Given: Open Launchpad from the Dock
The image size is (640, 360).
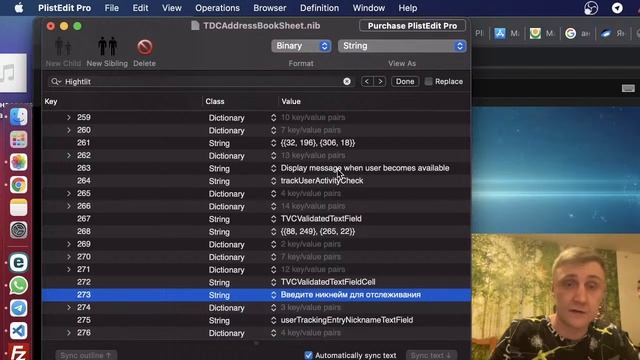Looking at the screenshot, I should (x=18, y=140).
